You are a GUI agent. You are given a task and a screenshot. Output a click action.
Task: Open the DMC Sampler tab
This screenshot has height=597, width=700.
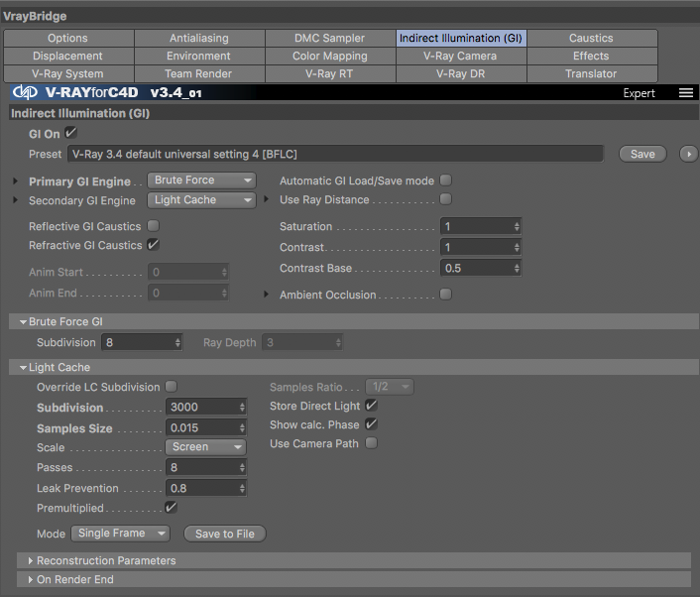pyautogui.click(x=330, y=38)
